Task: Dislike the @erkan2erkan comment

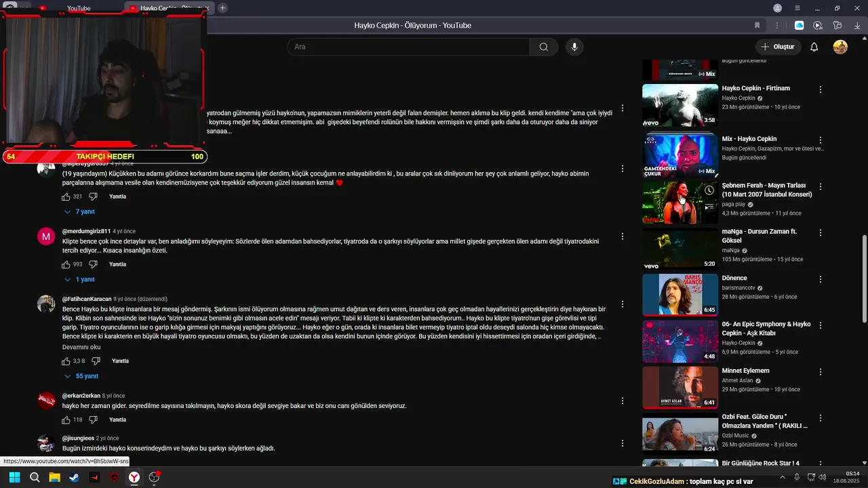Action: (93, 420)
